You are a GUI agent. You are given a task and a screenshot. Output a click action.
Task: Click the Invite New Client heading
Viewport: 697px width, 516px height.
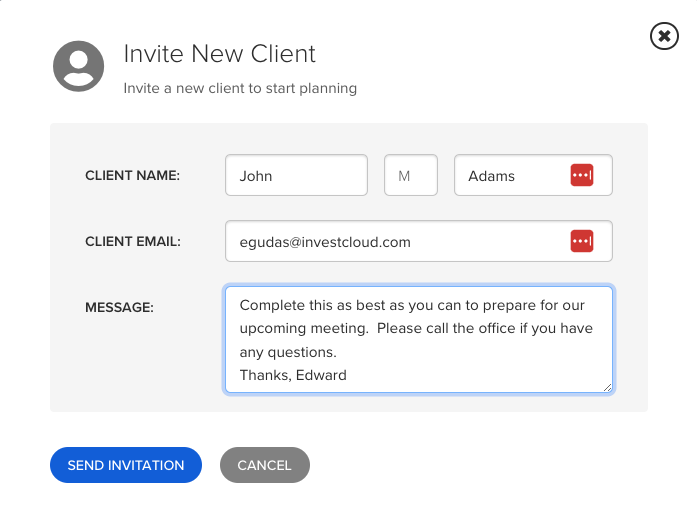(220, 54)
